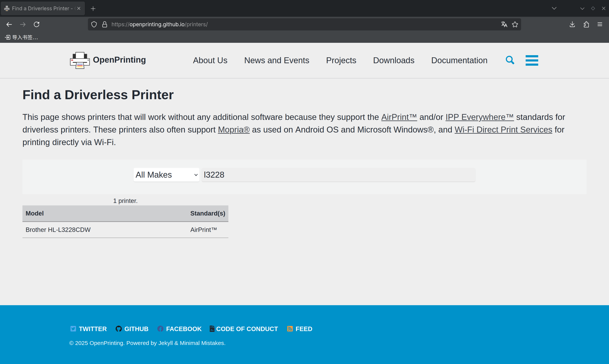Click the padlock site info icon

pos(105,24)
